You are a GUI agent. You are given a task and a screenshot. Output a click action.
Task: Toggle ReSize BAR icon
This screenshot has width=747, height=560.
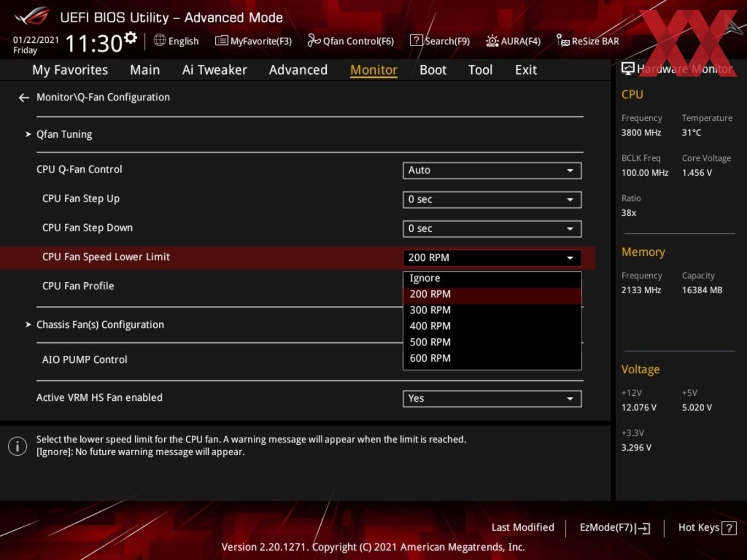click(563, 41)
